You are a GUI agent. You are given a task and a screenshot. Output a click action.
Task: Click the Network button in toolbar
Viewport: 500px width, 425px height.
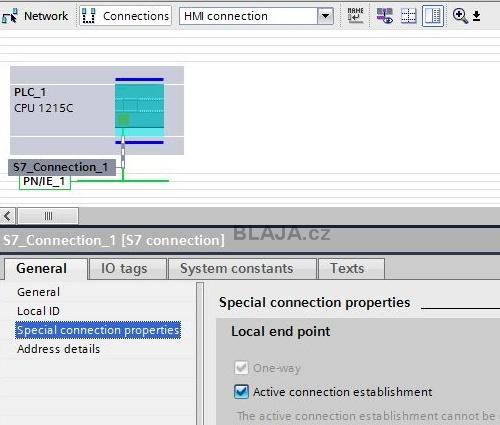pos(35,16)
